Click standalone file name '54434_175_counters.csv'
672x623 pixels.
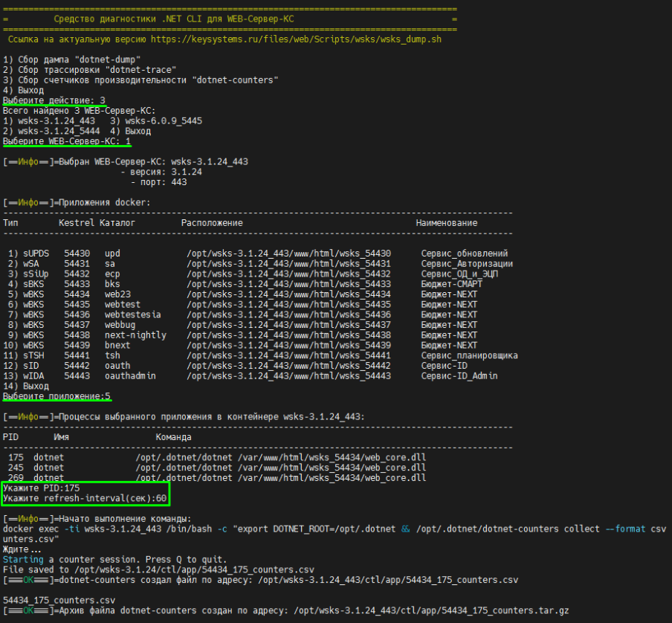pyautogui.click(x=59, y=601)
